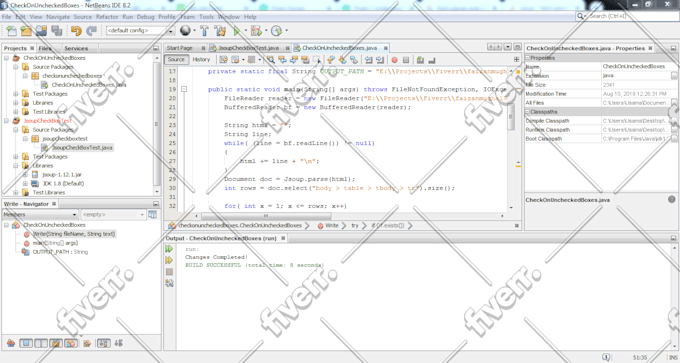Toggle Show Inner Classes filter in Navigator
Screen dimensions: 680x363
tap(71, 343)
